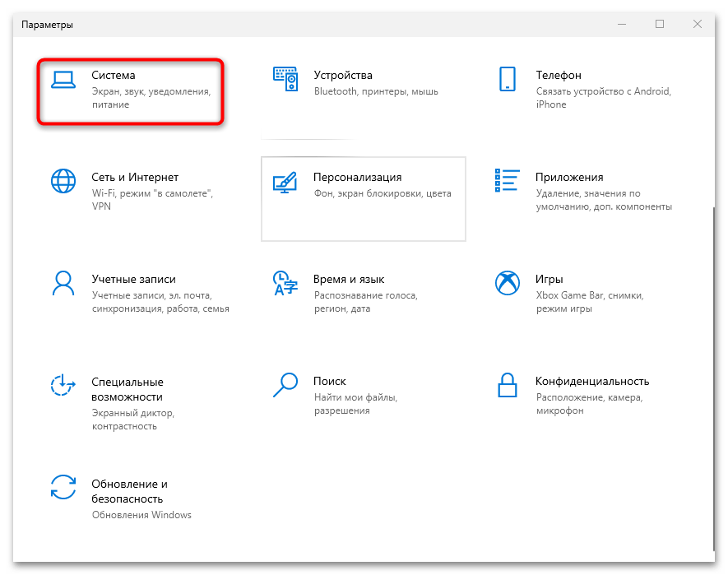Click Обновление и безопасность heading
728x575 pixels.
pos(129,491)
